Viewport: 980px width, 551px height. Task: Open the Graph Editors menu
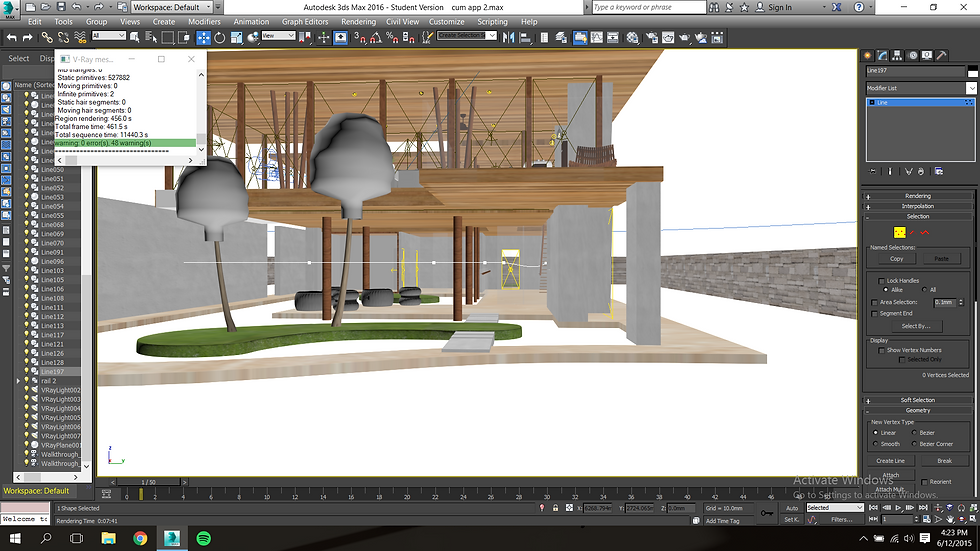click(304, 22)
